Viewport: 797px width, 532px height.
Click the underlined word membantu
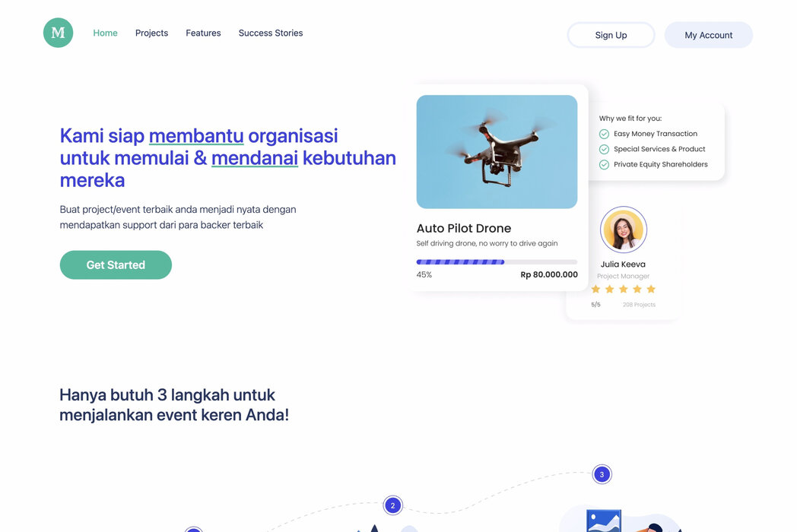coord(196,136)
